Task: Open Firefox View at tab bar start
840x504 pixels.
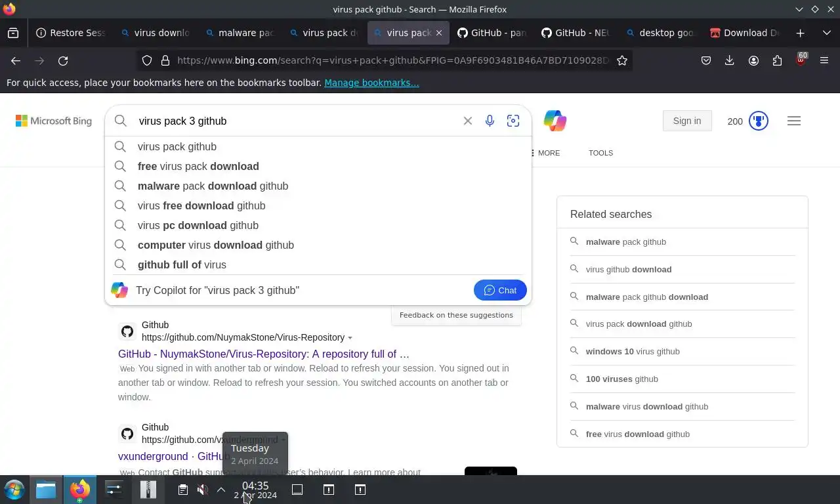Action: [x=13, y=33]
